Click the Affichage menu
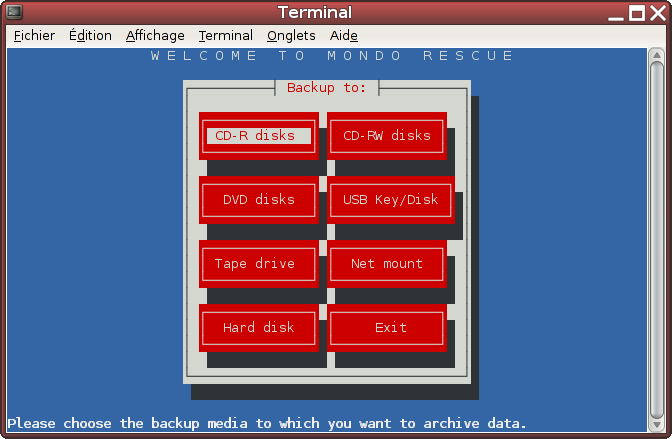 [155, 35]
